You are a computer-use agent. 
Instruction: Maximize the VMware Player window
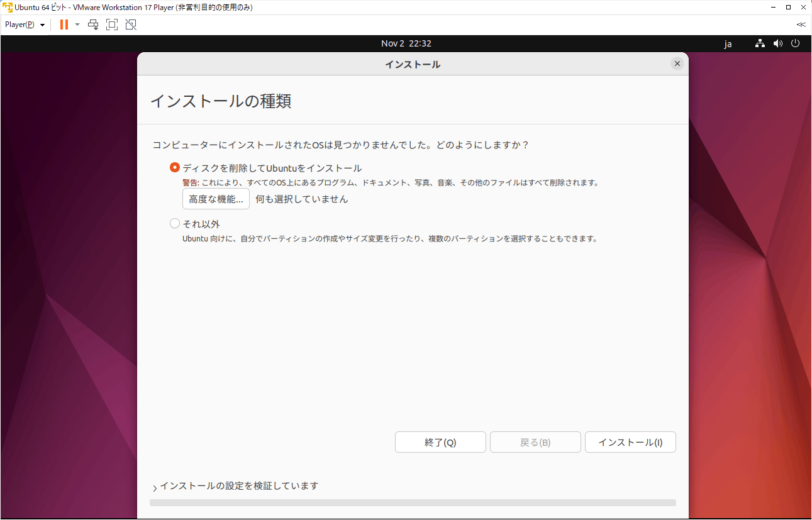click(788, 7)
